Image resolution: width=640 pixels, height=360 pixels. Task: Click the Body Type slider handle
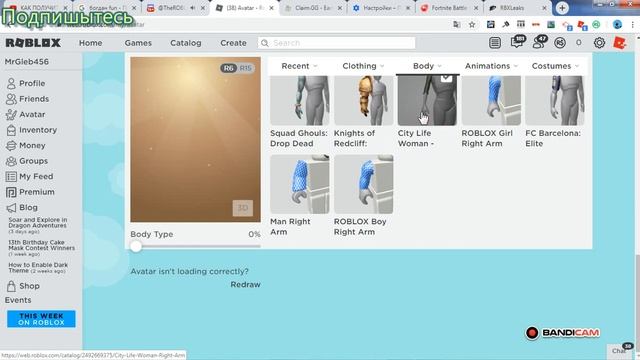[136, 246]
